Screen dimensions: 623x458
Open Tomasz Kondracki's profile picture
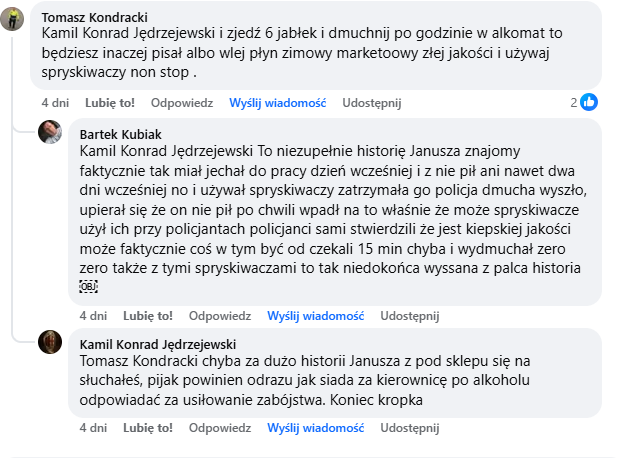pos(13,22)
